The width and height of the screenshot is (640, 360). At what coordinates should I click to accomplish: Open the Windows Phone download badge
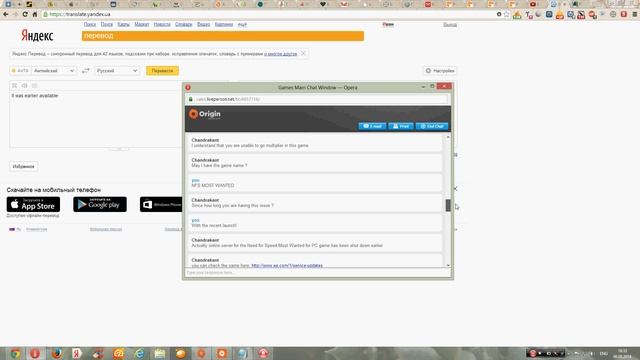click(x=161, y=204)
